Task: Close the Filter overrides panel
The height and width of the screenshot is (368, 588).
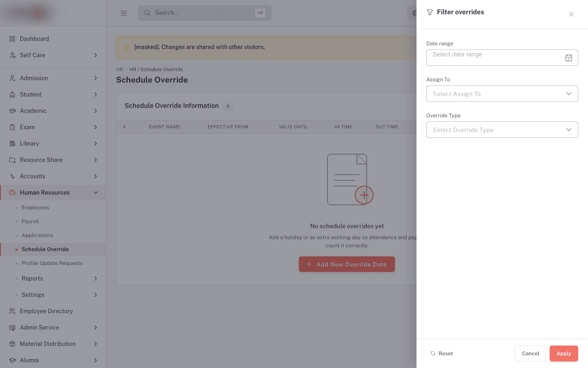Action: coord(571,14)
